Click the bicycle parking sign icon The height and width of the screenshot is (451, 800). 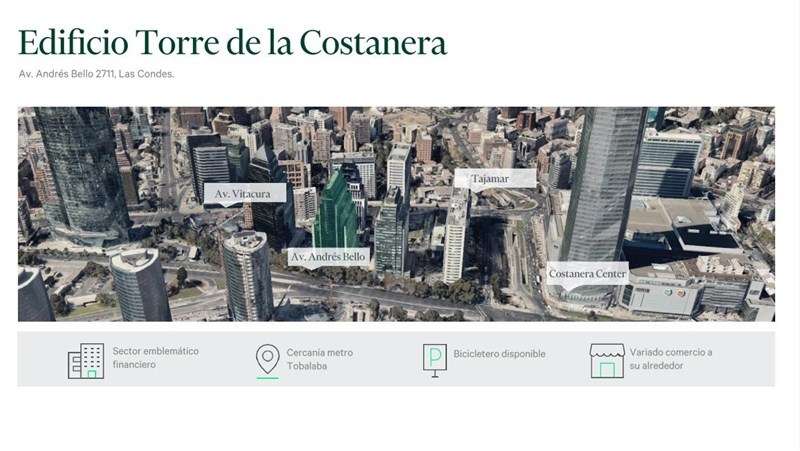435,360
